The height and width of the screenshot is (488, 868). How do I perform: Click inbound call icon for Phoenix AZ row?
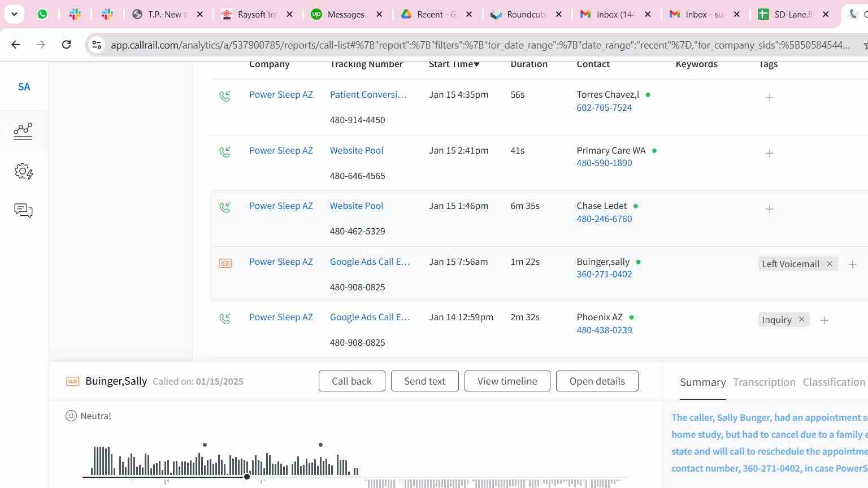tap(225, 319)
